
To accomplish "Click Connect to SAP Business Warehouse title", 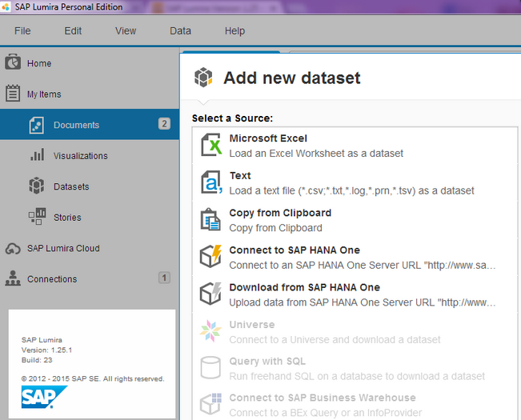I will pyautogui.click(x=323, y=398).
